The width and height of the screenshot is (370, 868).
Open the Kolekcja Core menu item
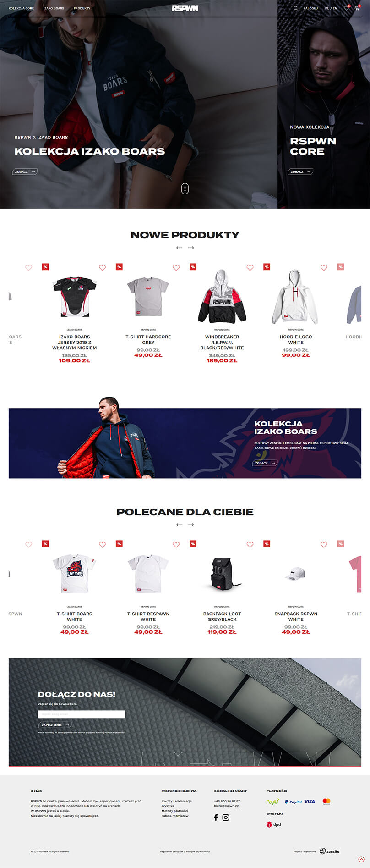[21, 8]
